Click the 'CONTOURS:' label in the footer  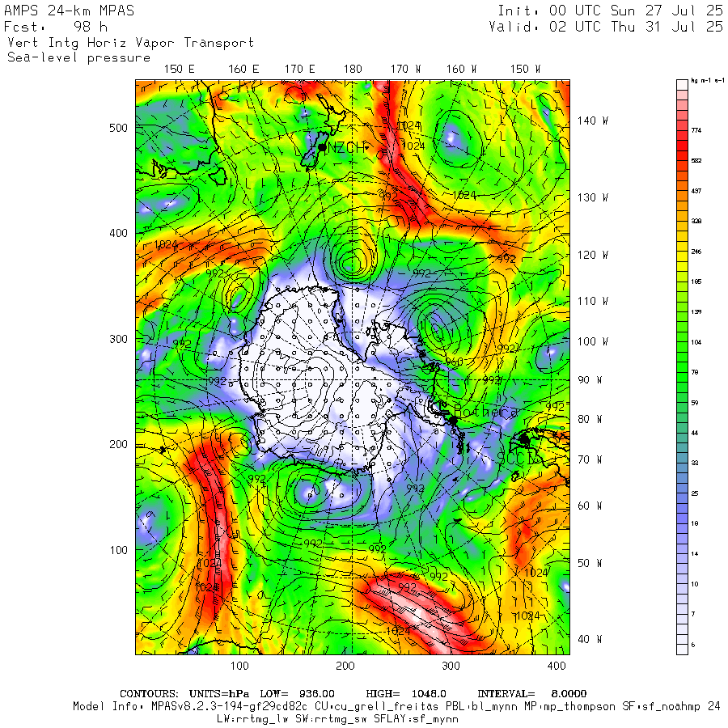tap(149, 694)
